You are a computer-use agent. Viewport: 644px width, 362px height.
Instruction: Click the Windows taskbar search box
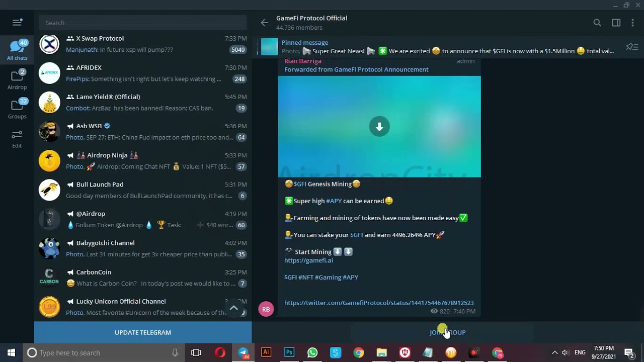coord(105,352)
